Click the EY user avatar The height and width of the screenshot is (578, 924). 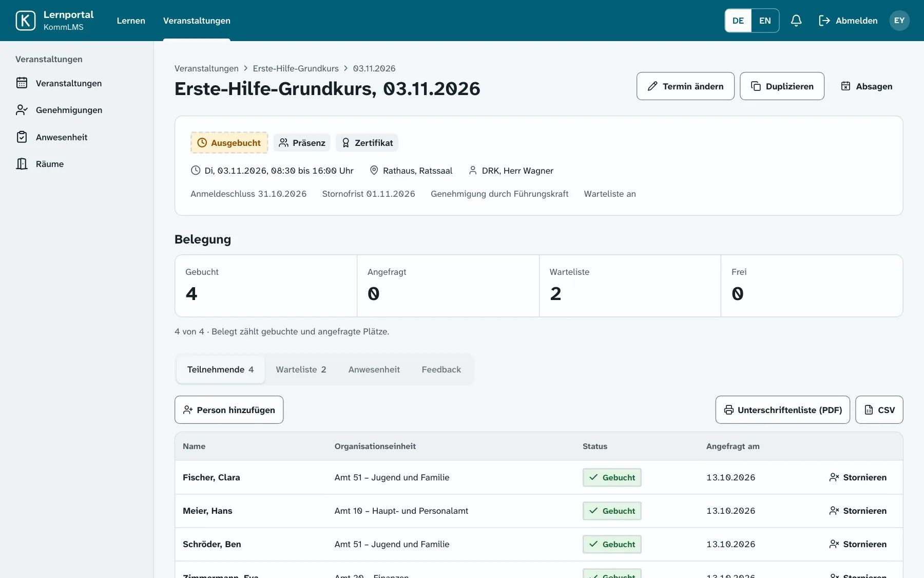pyautogui.click(x=899, y=21)
